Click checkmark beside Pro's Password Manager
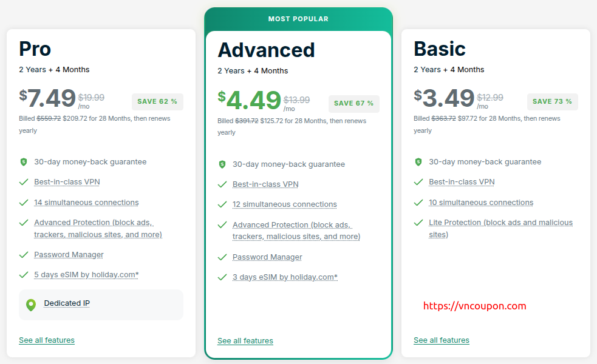This screenshot has width=597, height=364. coord(24,255)
